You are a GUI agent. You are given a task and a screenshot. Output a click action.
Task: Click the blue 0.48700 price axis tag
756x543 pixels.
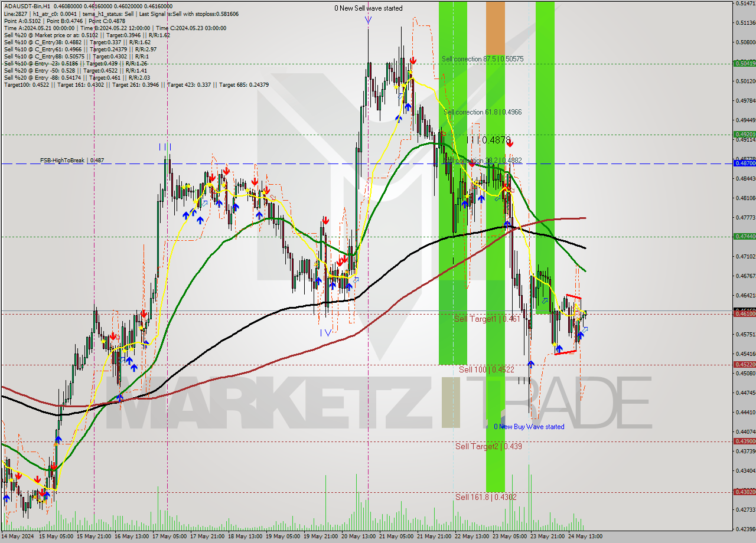pyautogui.click(x=744, y=163)
